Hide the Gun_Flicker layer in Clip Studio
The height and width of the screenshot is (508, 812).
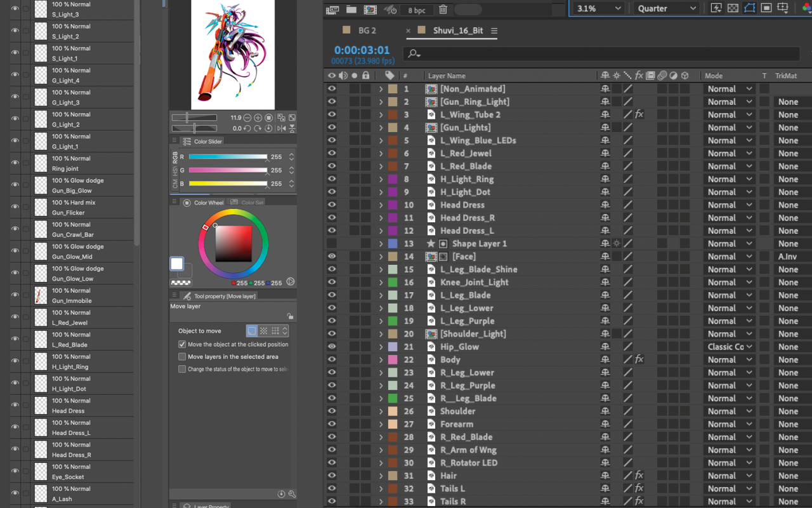(x=15, y=208)
